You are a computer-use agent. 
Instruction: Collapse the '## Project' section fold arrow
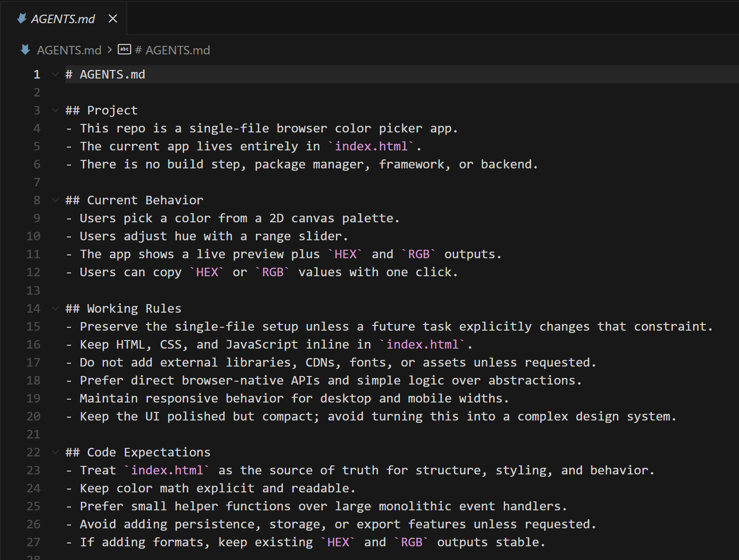[55, 110]
